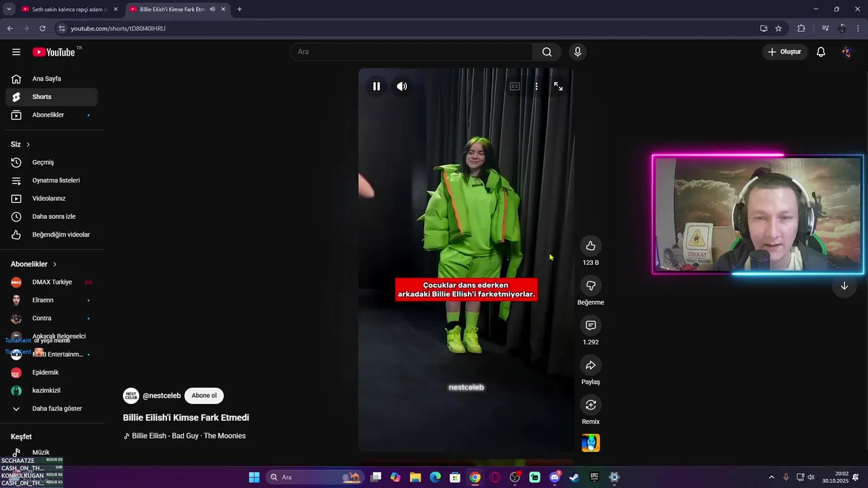The width and height of the screenshot is (868, 488).
Task: Show hidden system tray icons
Action: pos(771,477)
